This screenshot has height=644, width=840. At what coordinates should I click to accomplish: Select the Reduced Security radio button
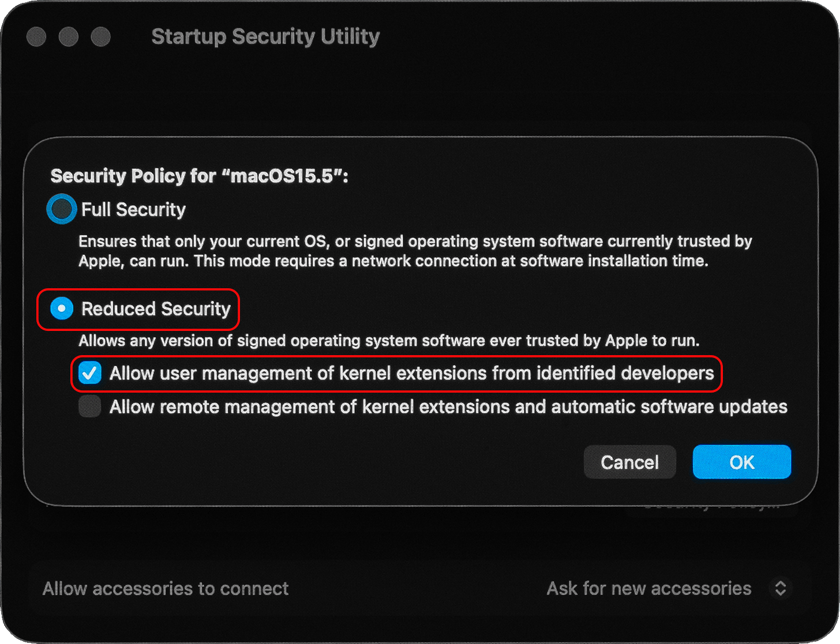click(62, 308)
